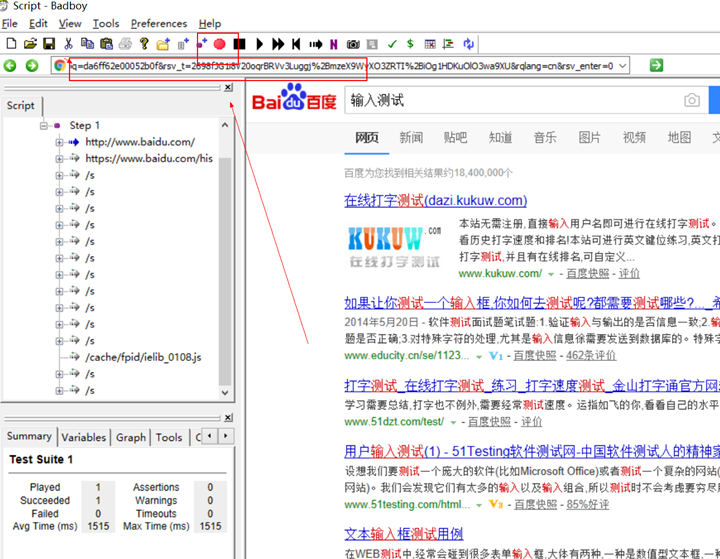Open help with yellow question mark icon
720x559 pixels.
[144, 44]
